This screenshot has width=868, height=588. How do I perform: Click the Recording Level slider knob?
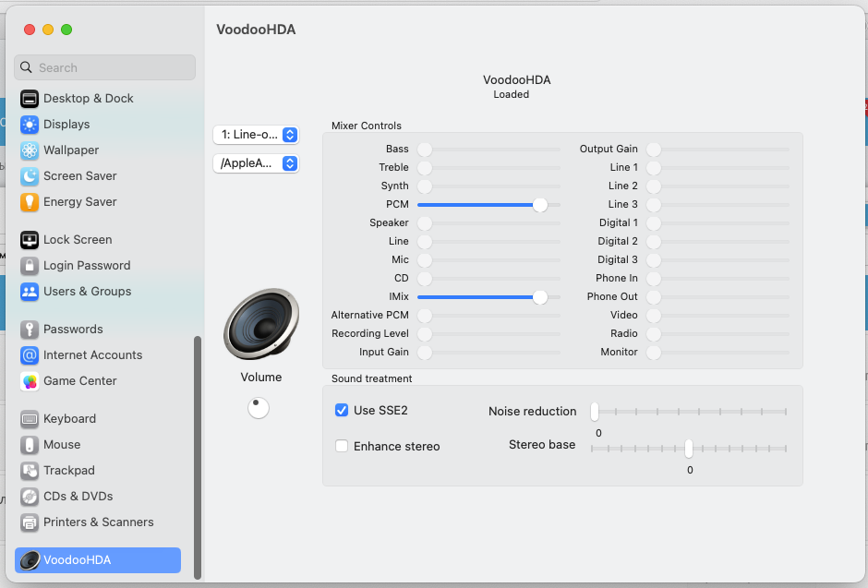(425, 334)
